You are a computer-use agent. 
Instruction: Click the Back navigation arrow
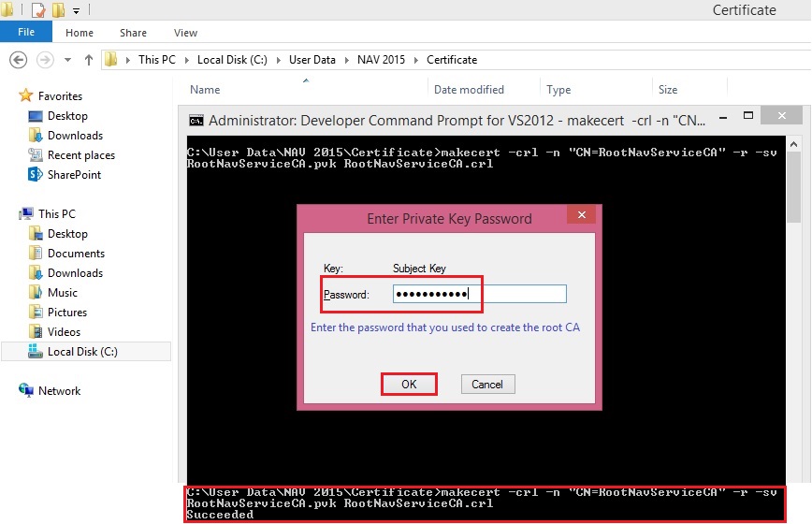[18, 60]
